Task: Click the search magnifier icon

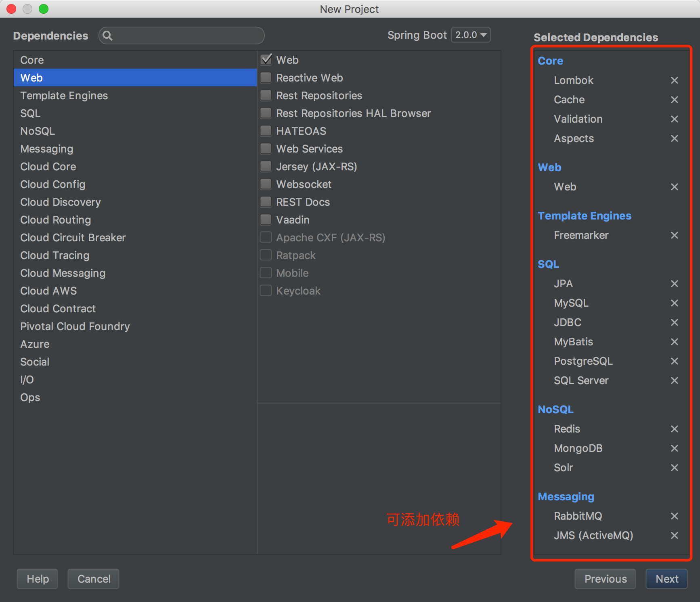Action: click(107, 36)
